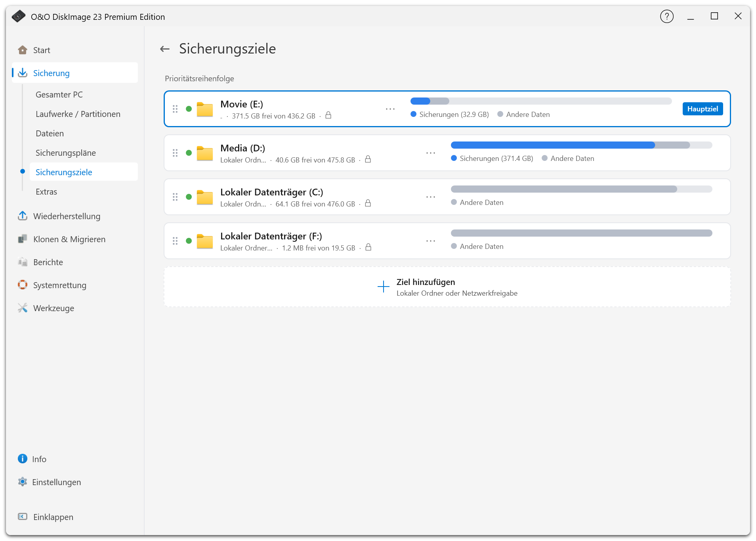Open the three-dot menu for Movie (E:)
Viewport: 756px width, 541px height.
(x=390, y=109)
